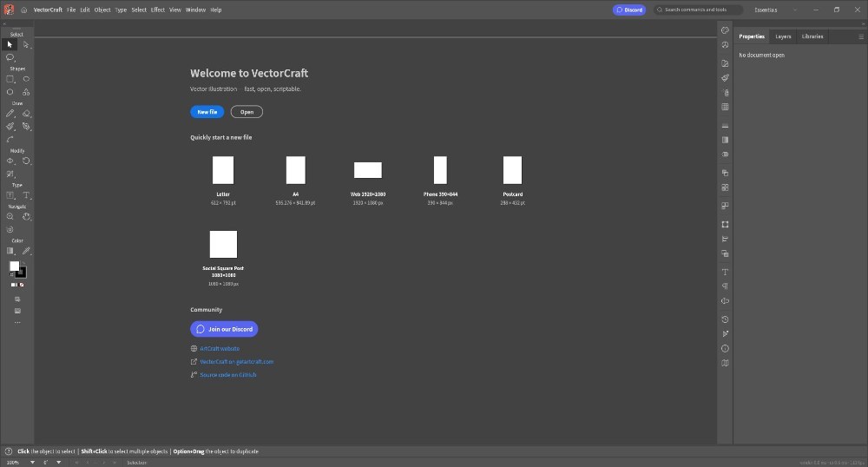The height and width of the screenshot is (467, 868).
Task: Open the panel options hamburger menu
Action: 861,36
